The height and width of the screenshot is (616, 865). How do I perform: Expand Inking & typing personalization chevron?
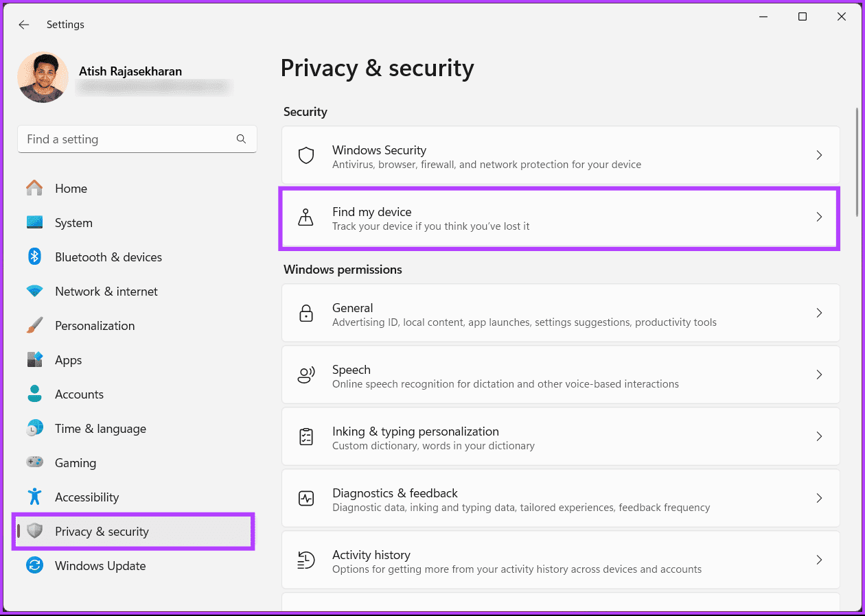point(819,436)
